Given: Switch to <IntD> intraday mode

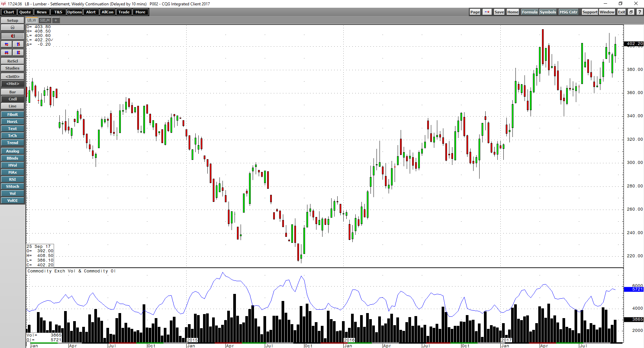Looking at the screenshot, I should pyautogui.click(x=12, y=77).
